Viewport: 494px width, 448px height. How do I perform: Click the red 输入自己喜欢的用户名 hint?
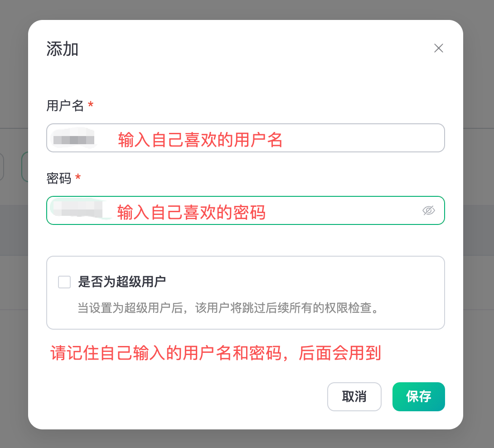pos(200,140)
